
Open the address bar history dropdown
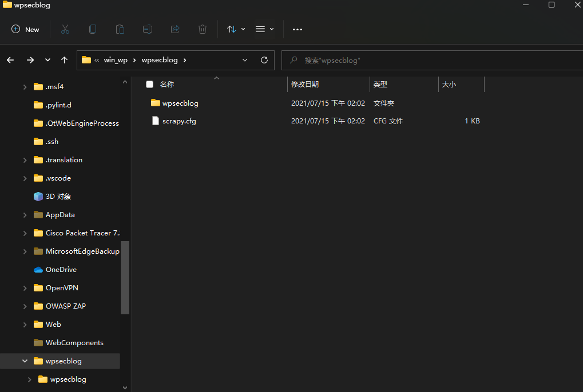(245, 60)
